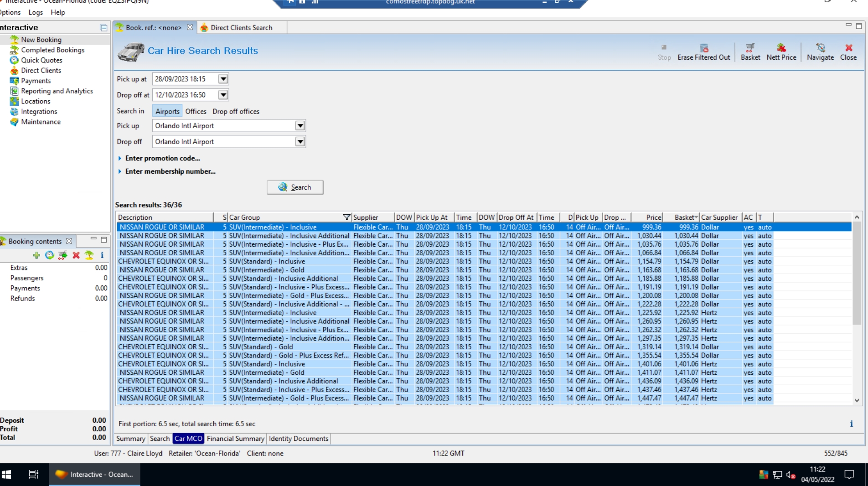Click the filter icon on Car Group column
This screenshot has height=486, width=868.
coord(346,217)
